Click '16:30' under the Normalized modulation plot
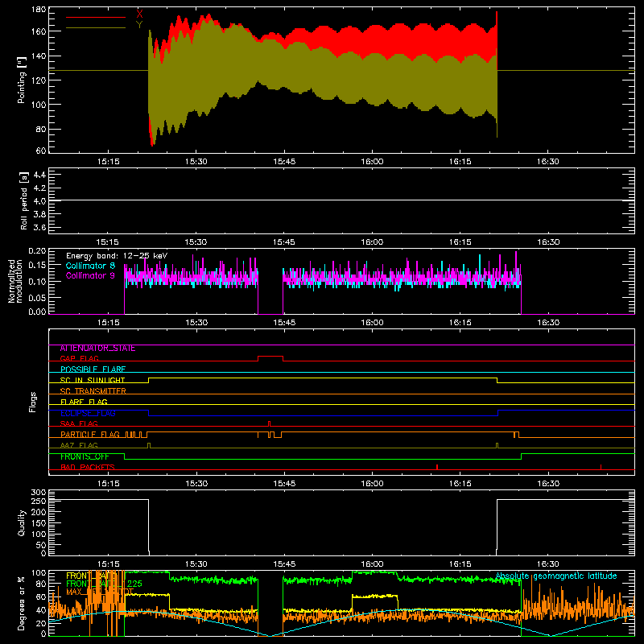The height and width of the screenshot is (644, 644). point(548,323)
